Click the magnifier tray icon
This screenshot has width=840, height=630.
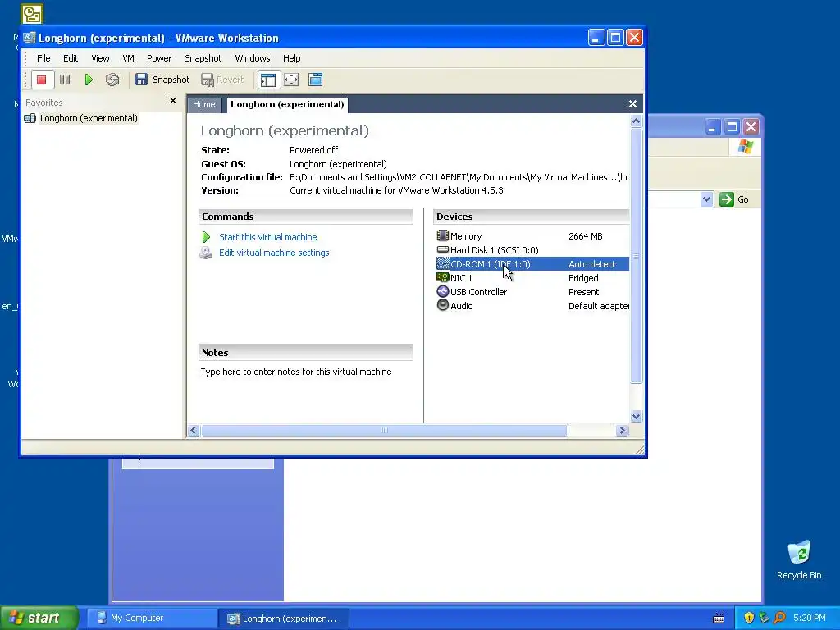(779, 618)
